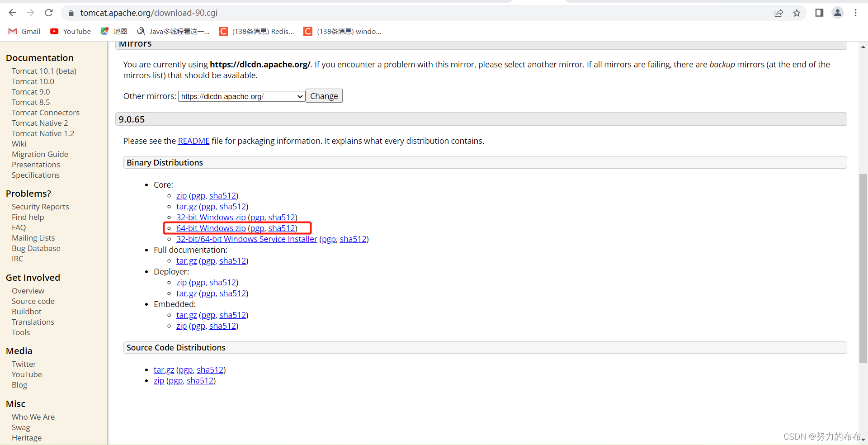Download source code tar.gz
868x445 pixels.
pos(164,370)
